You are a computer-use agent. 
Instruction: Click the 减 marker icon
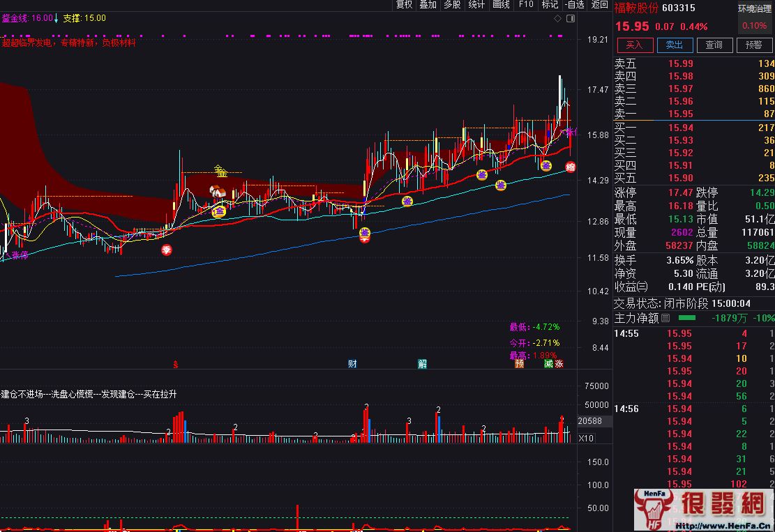pyautogui.click(x=548, y=364)
